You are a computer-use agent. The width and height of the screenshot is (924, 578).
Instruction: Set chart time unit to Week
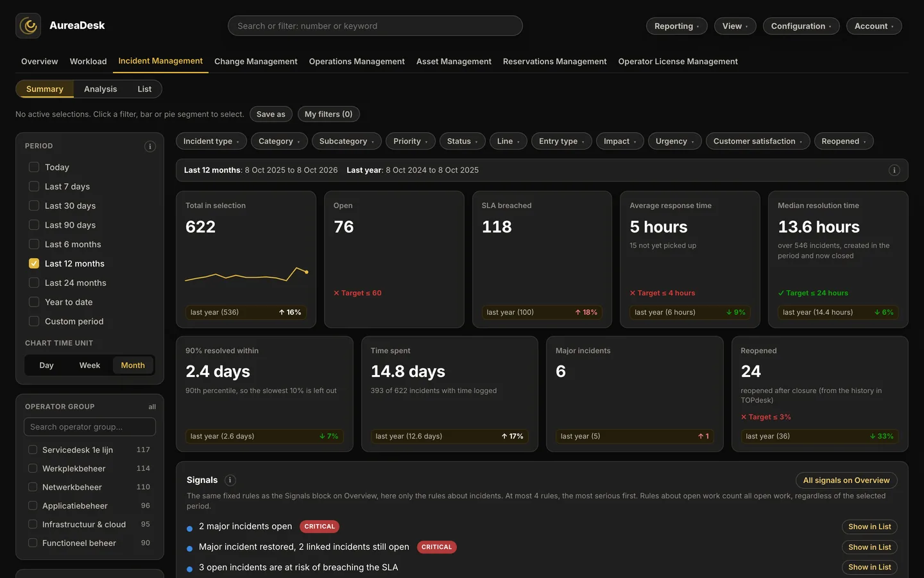point(90,365)
